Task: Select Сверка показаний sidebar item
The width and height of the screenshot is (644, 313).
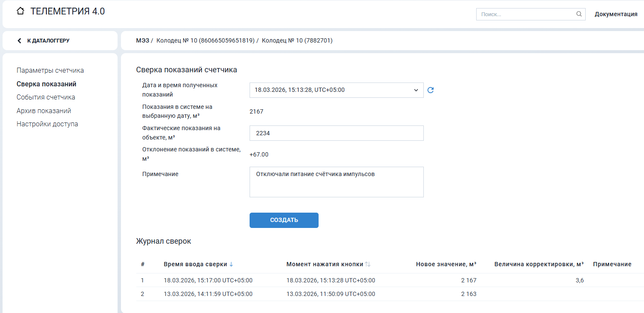Action: [46, 84]
